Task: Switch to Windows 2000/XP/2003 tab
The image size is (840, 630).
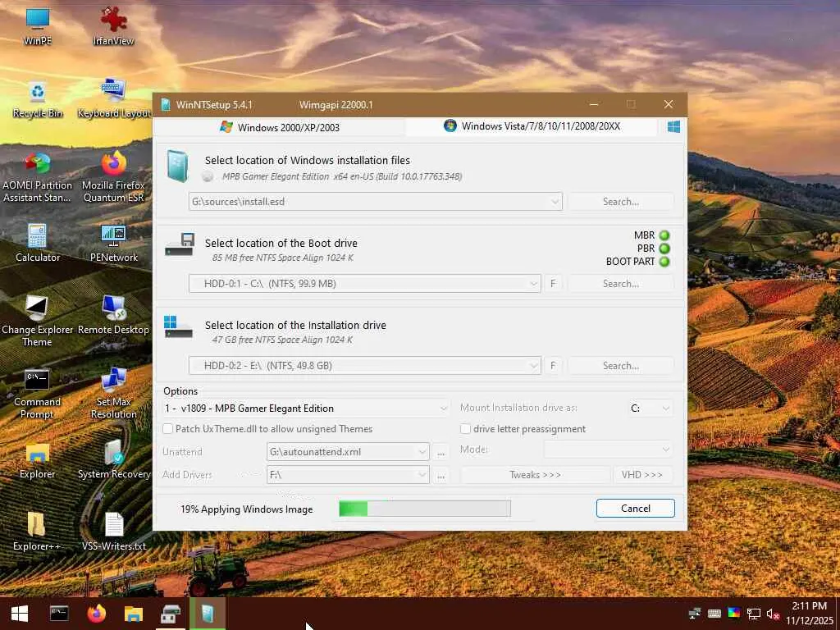Action: 280,127
